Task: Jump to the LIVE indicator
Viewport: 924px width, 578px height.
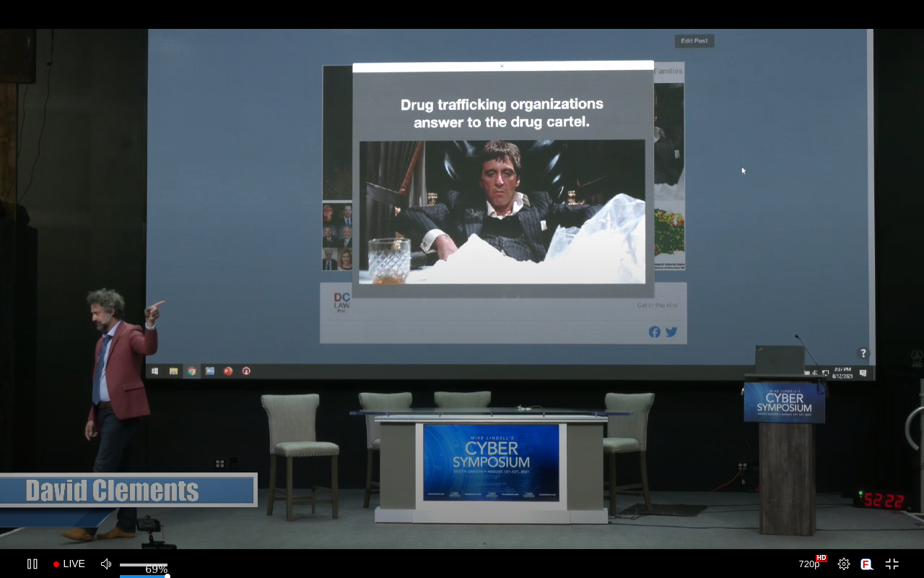Action: click(69, 564)
